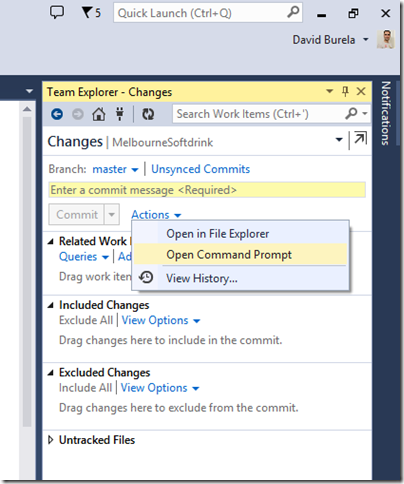
Task: Collapse the Included Changes section
Action: (x=51, y=305)
